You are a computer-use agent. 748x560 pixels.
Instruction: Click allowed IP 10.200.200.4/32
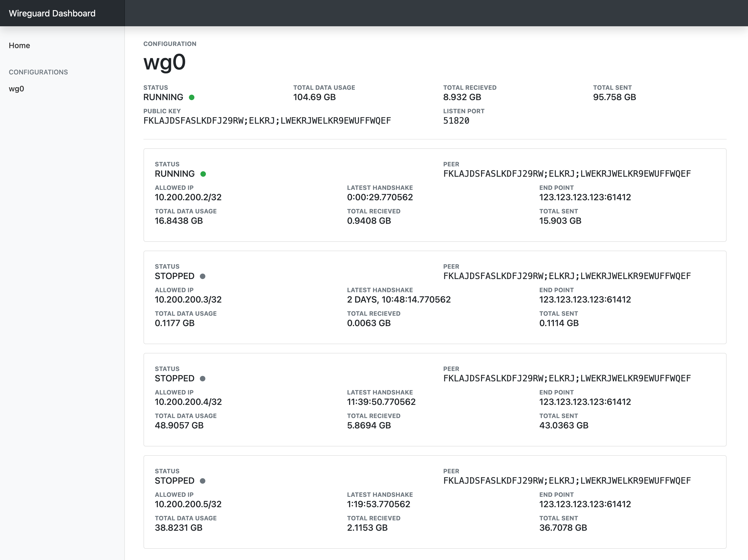click(188, 402)
